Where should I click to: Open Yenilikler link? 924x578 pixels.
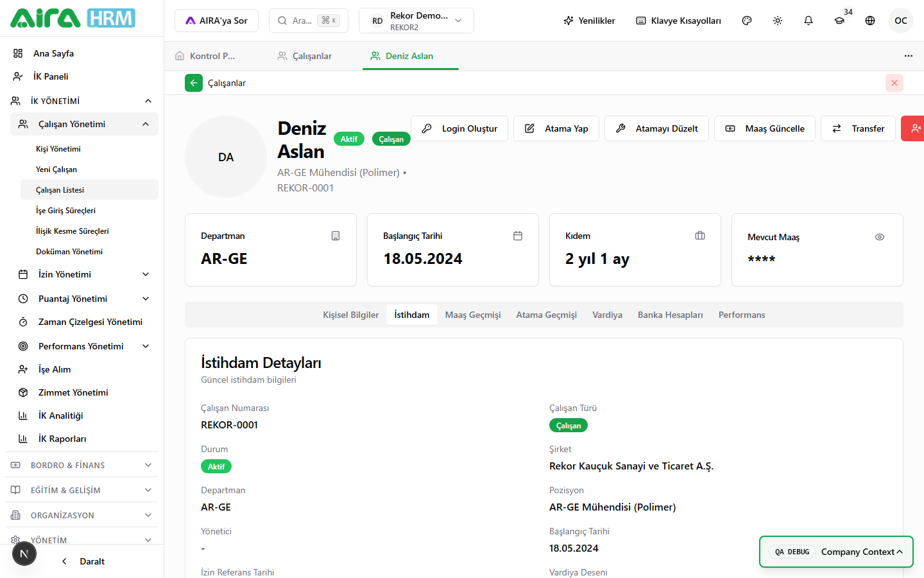click(x=589, y=21)
